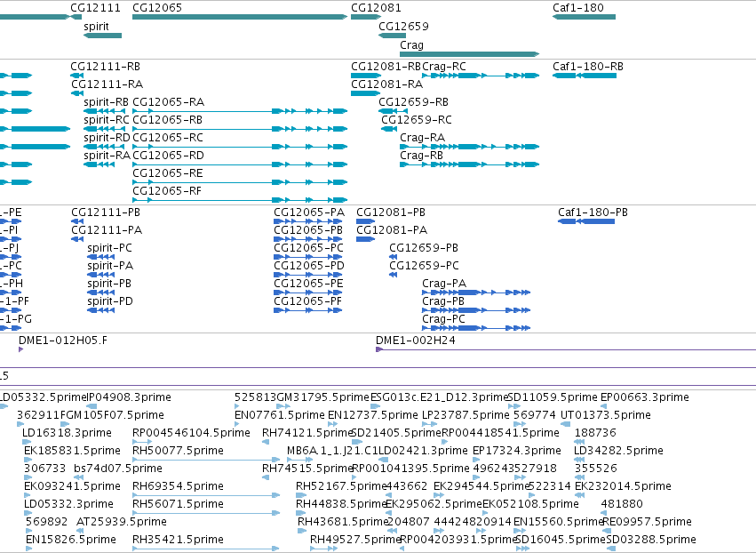756x553 pixels.
Task: Select EST EN15826.5prime label
Action: tap(71, 540)
